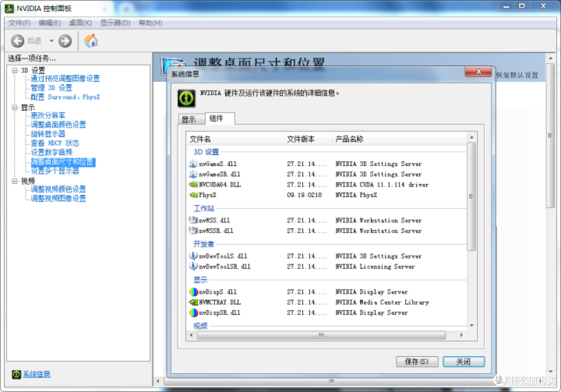Viewport: 561px width, 392px height.
Task: Click main window horizontal scrollbar thumb
Action: tap(331, 381)
